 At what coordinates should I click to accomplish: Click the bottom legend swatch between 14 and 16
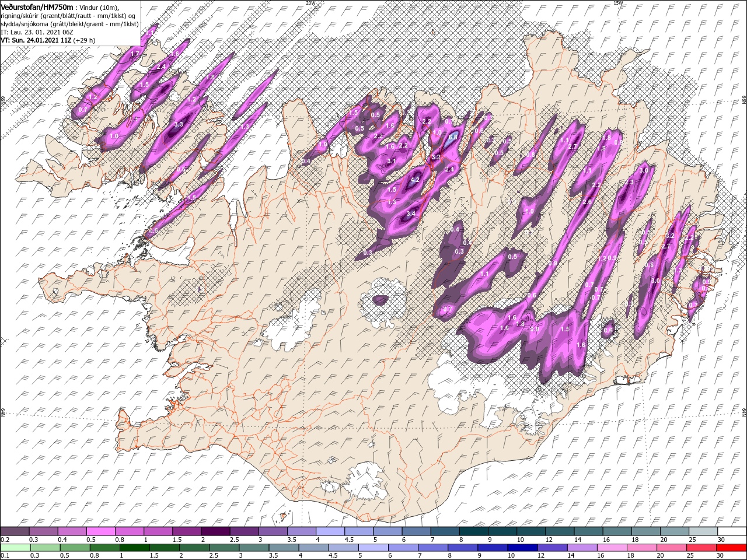tap(581, 548)
